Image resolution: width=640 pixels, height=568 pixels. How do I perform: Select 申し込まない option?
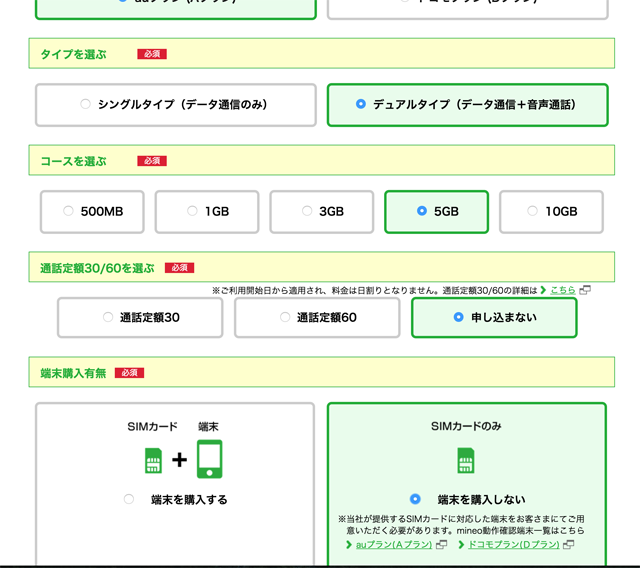point(494,317)
